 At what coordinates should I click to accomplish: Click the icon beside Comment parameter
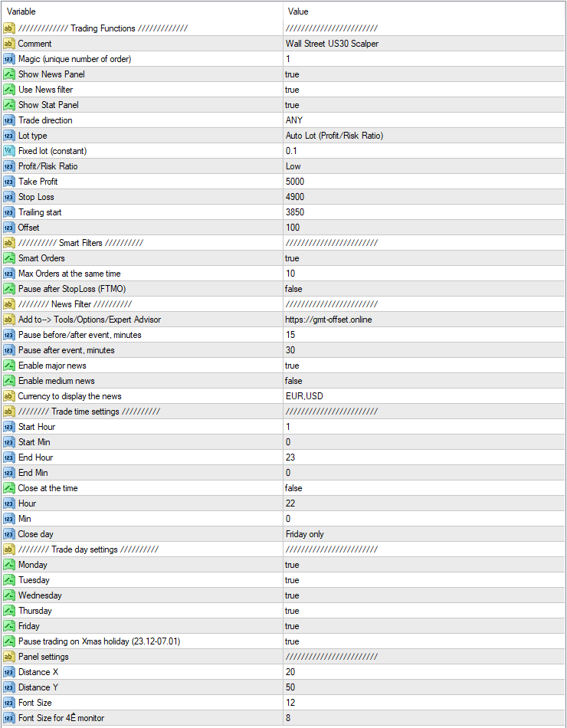click(9, 44)
